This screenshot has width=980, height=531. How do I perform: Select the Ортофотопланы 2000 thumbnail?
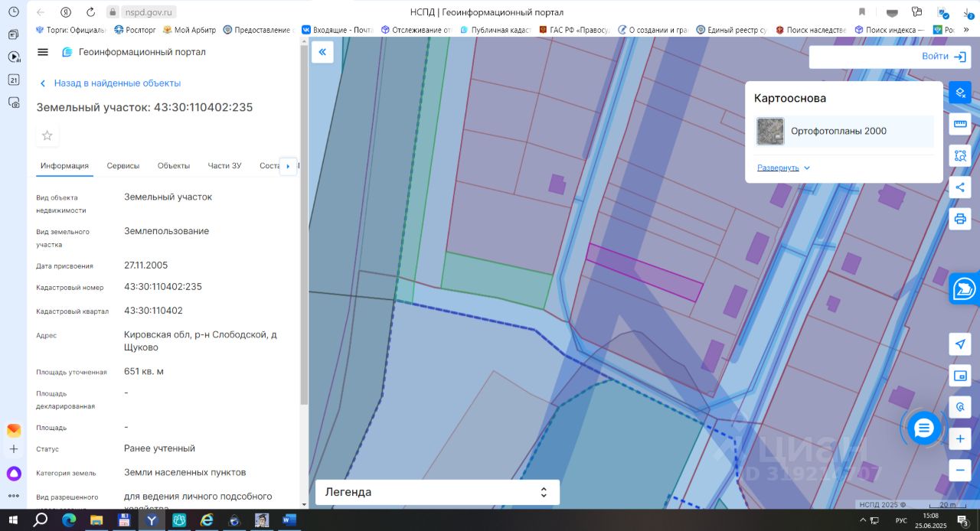770,132
